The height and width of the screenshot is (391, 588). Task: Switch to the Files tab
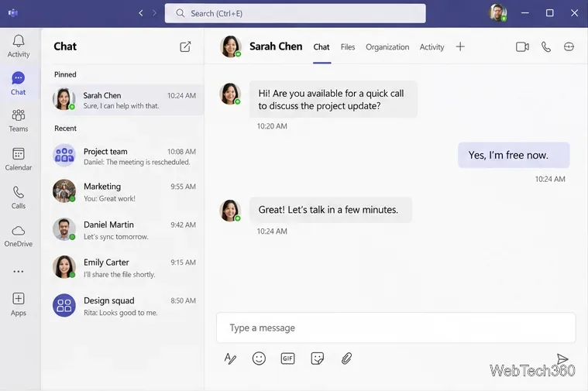[348, 47]
